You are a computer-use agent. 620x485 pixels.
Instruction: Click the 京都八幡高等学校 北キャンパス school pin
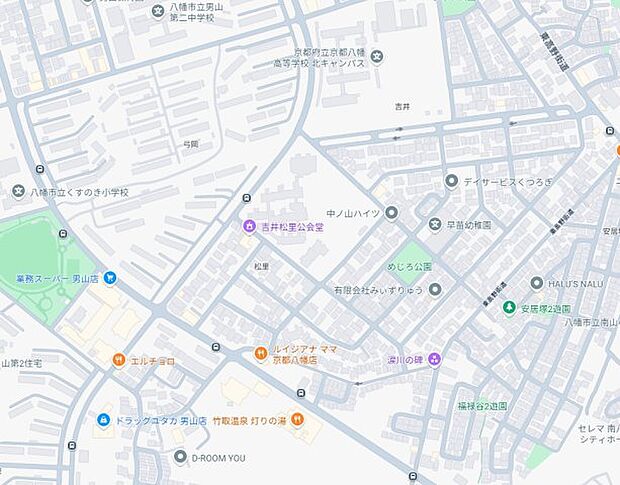point(377,58)
